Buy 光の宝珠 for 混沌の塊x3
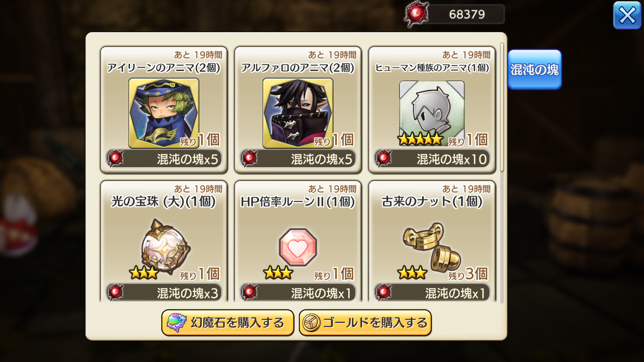Screen dimensions: 644x362 (164, 292)
